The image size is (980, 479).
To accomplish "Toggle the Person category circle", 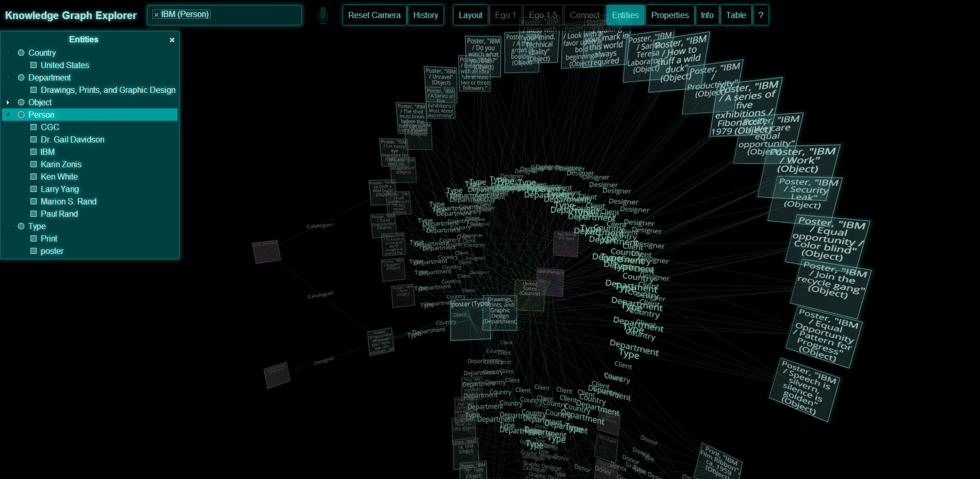I will (21, 115).
